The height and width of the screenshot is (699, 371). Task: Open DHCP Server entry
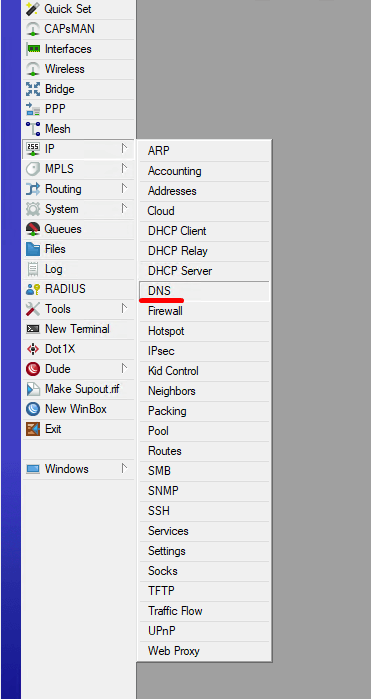205,271
